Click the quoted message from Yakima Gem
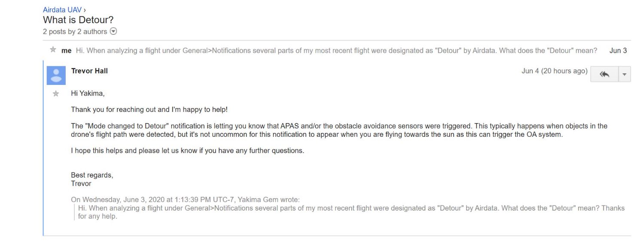This screenshot has height=247, width=644. tap(351, 212)
